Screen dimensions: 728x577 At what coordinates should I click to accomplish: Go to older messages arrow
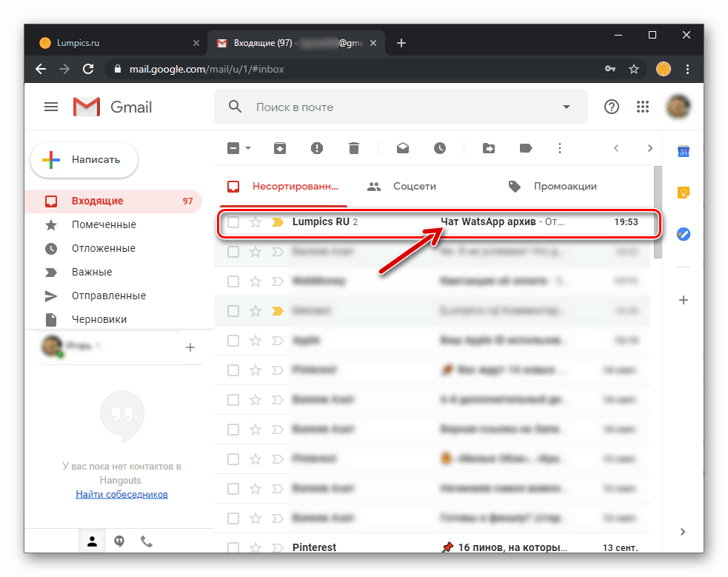point(650,148)
